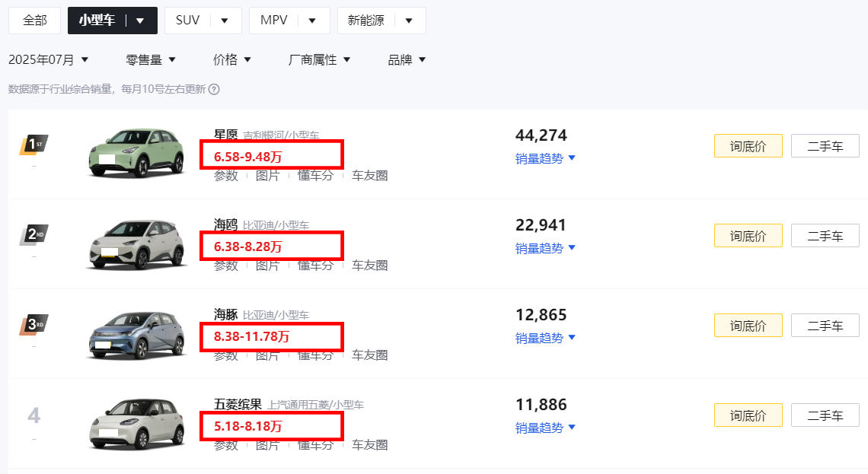
Task: Select the 小型车 category tab
Action: point(97,21)
